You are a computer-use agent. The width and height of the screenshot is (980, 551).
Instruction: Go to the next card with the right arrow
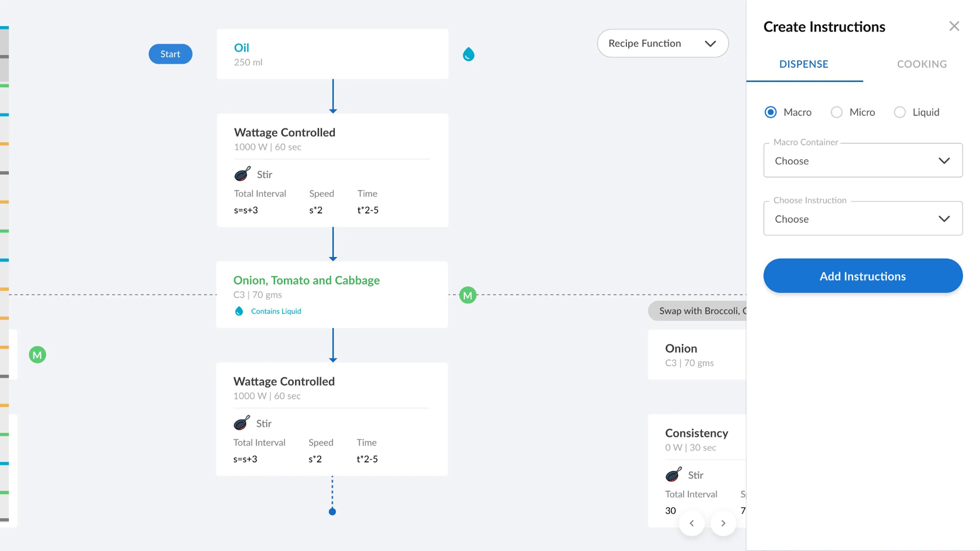pos(723,523)
